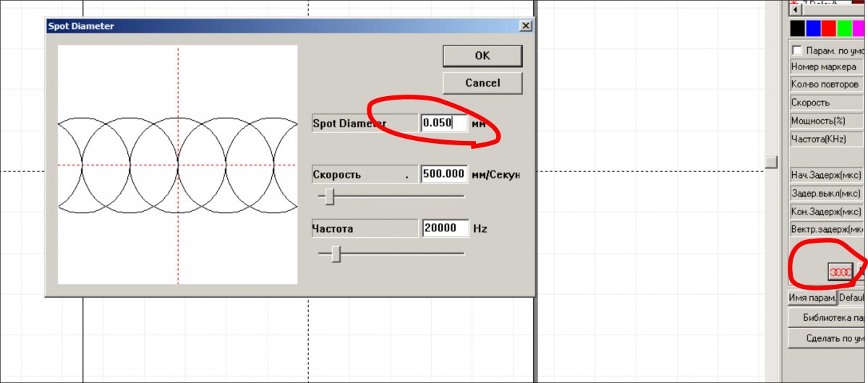Click the spot diameter preview icon button

coord(840,272)
